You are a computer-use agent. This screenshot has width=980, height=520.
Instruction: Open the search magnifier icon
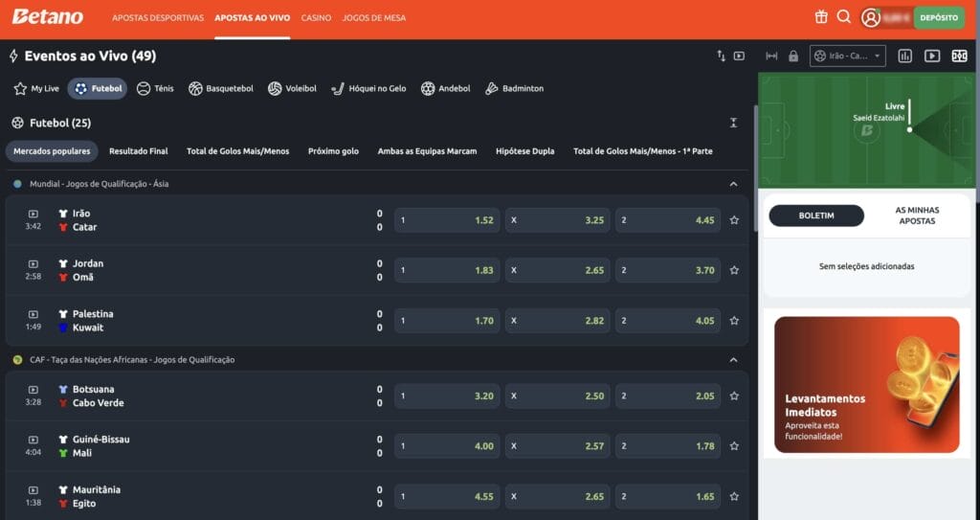click(844, 17)
